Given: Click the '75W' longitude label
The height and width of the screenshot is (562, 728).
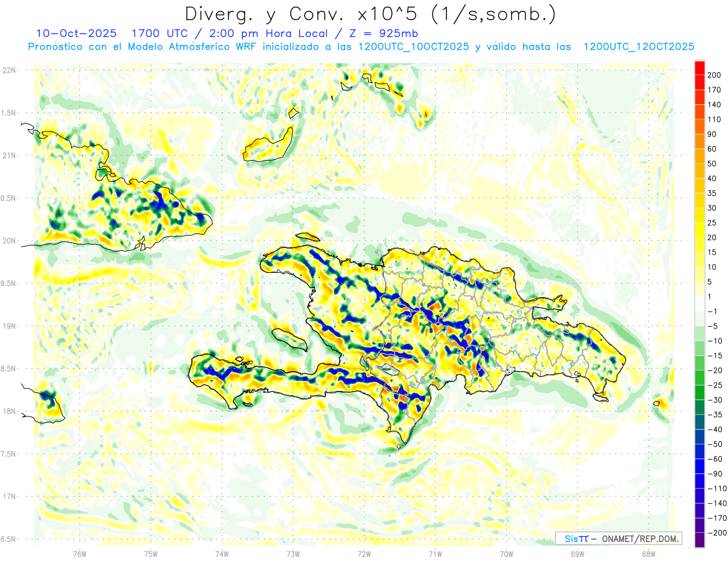Looking at the screenshot, I should 151,554.
